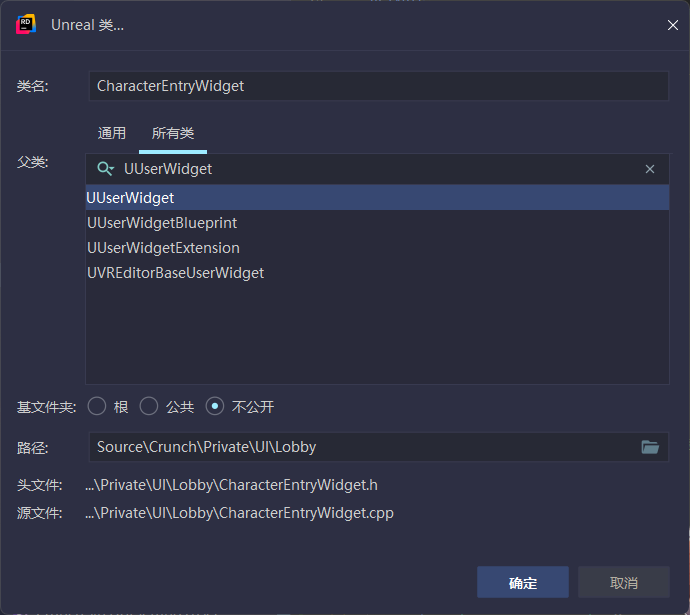690x615 pixels.
Task: Click the parent class search field
Action: 378,169
